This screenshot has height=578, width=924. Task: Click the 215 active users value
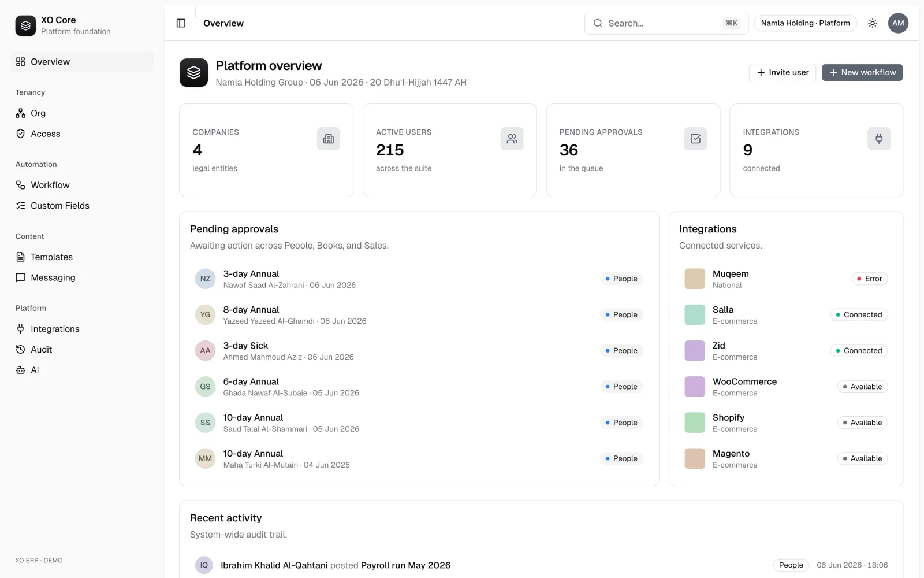tap(390, 150)
